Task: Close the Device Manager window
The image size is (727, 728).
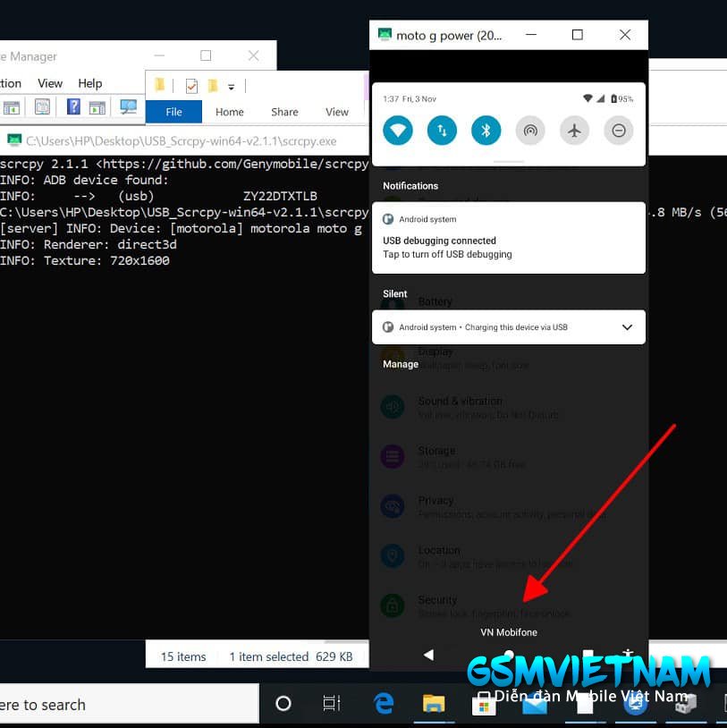Action: pyautogui.click(x=253, y=56)
